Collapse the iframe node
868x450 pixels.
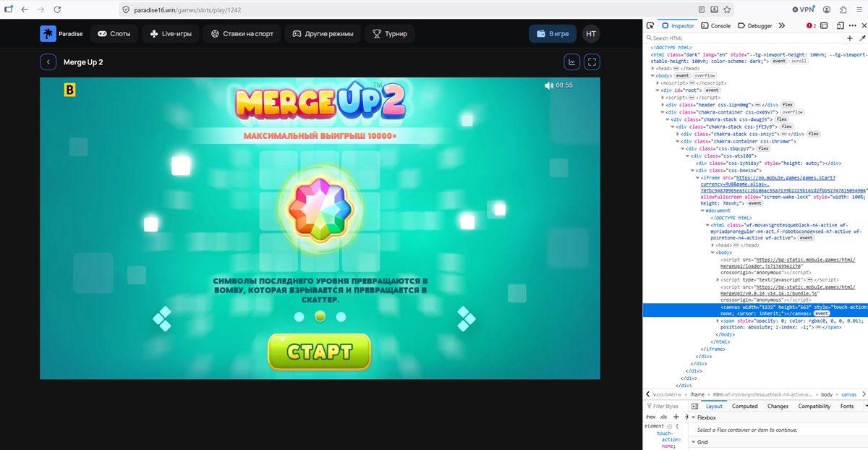point(699,178)
